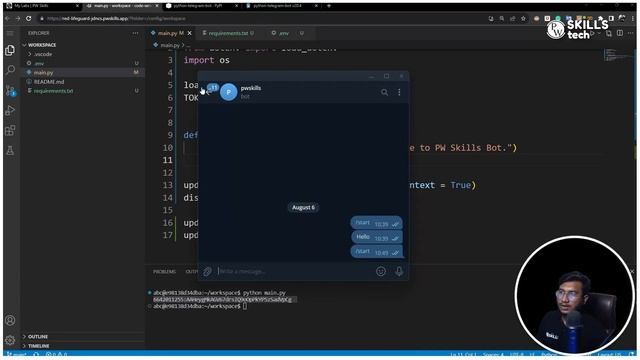Open Telegram chat three-dot menu
The width and height of the screenshot is (640, 360).
coord(399,92)
